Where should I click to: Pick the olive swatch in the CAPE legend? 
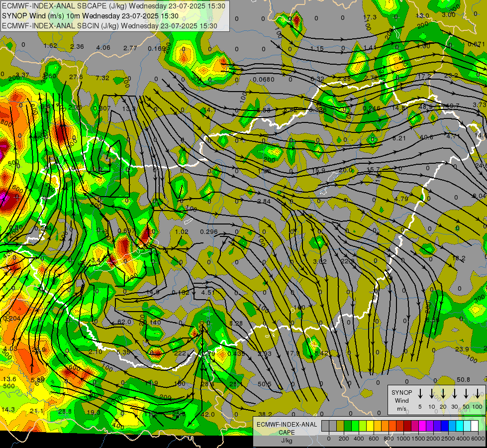(x=340, y=426)
